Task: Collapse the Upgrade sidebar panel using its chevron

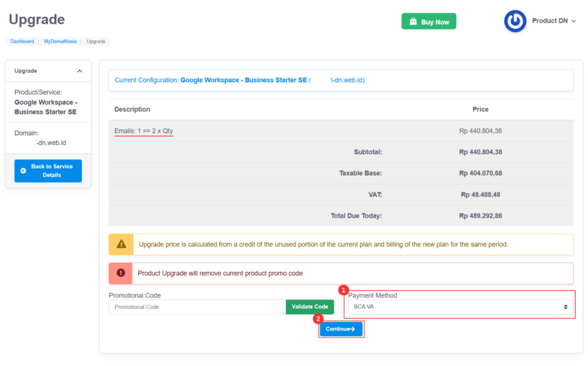Action: pos(79,70)
